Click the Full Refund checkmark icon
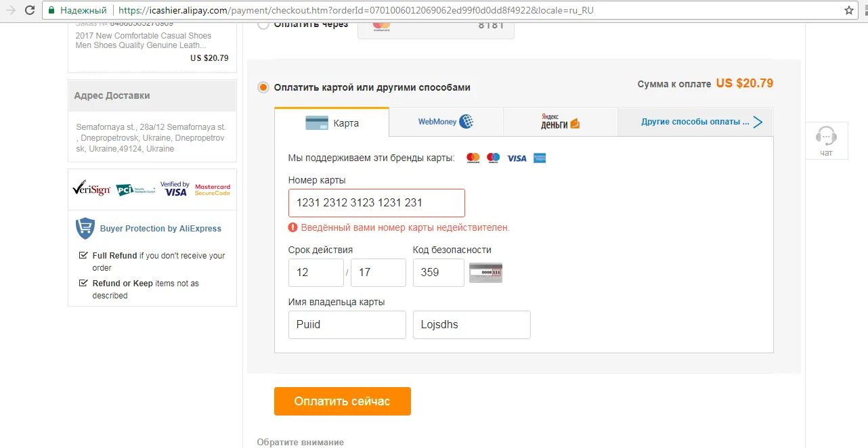 [83, 255]
